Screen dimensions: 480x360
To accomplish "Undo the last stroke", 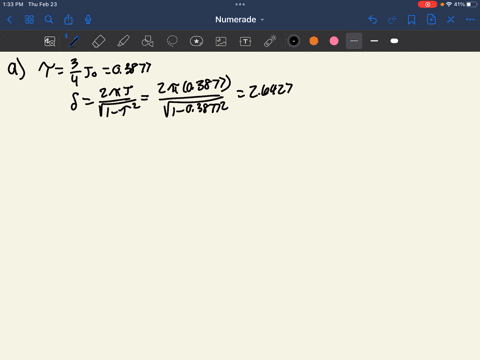I will tap(373, 20).
